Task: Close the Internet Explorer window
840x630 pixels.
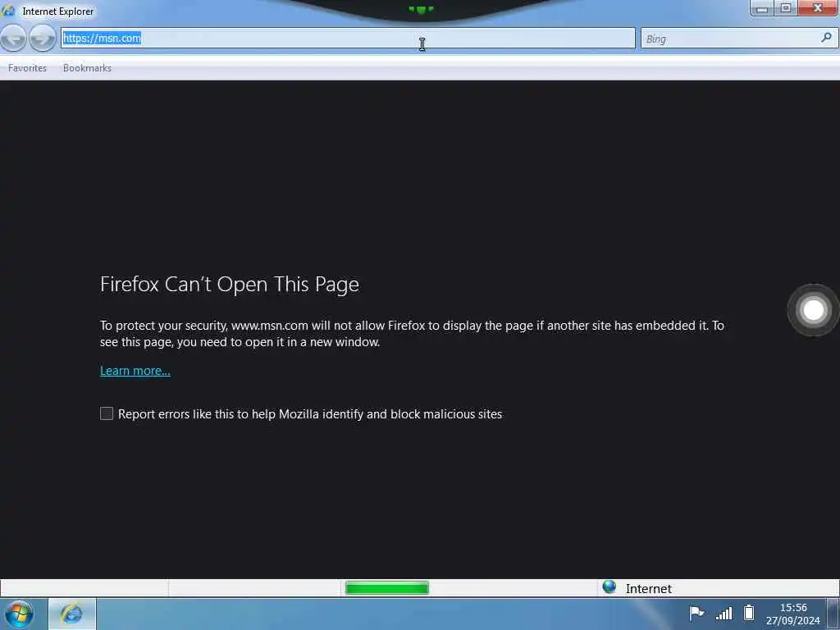Action: click(x=818, y=8)
